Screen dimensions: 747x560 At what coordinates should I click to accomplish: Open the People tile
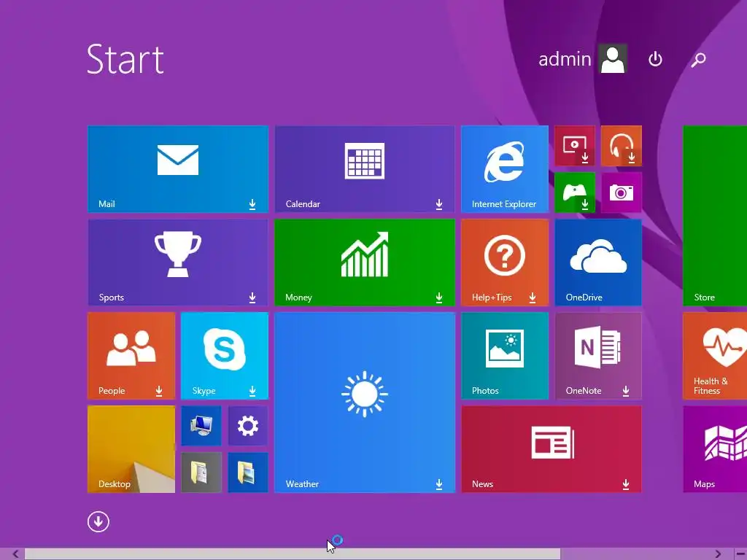coord(131,355)
